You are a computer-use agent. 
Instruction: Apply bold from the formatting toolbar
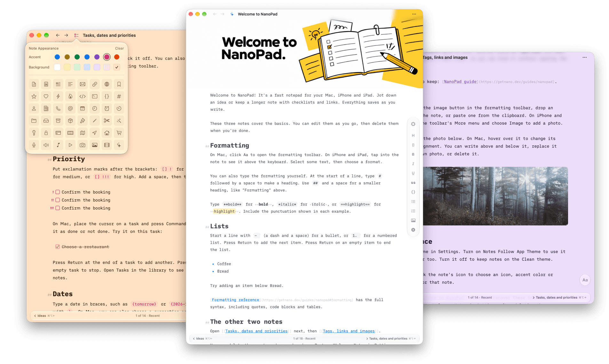(413, 154)
